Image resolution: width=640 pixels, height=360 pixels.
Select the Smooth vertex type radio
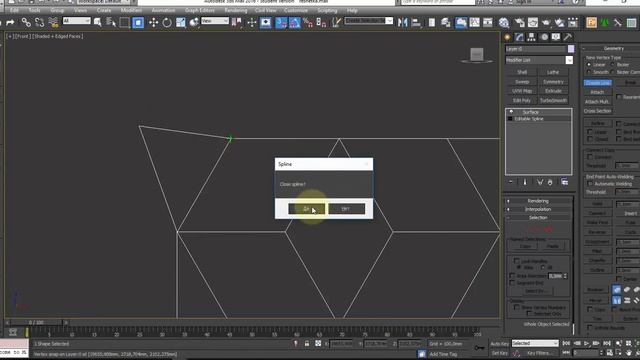(x=589, y=72)
